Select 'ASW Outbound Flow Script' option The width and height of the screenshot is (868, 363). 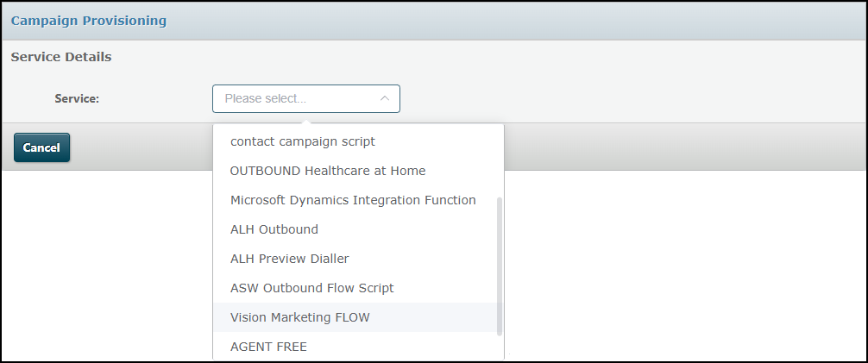pyautogui.click(x=312, y=288)
